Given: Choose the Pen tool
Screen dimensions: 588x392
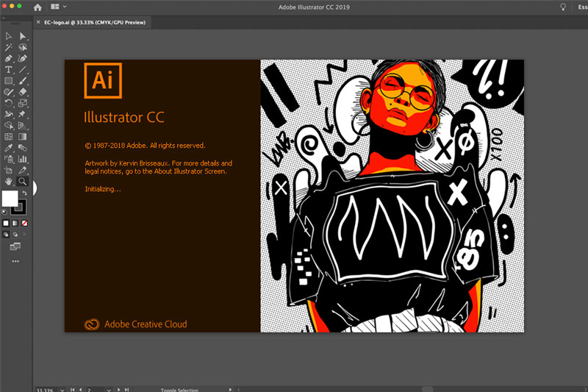Looking at the screenshot, I should (x=9, y=58).
